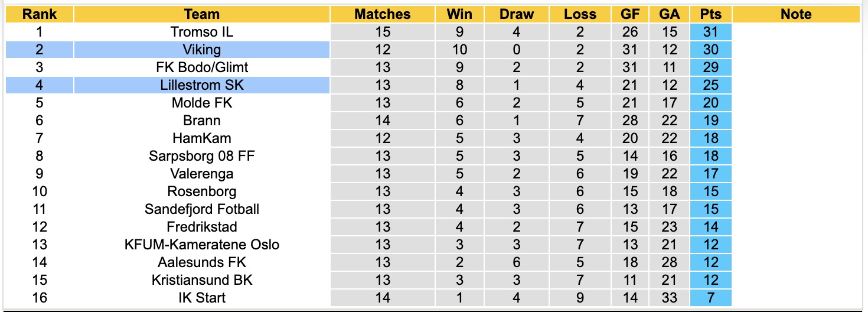Open the Viking team link
The height and width of the screenshot is (312, 868).
[201, 50]
